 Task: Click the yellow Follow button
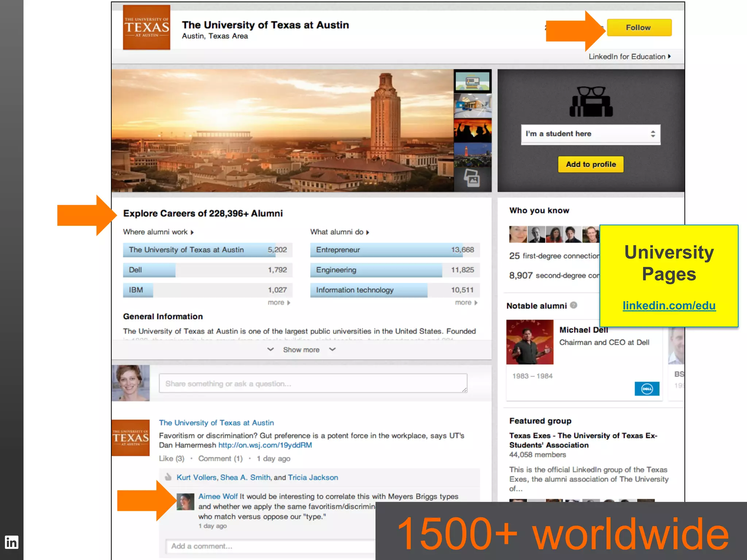639,27
